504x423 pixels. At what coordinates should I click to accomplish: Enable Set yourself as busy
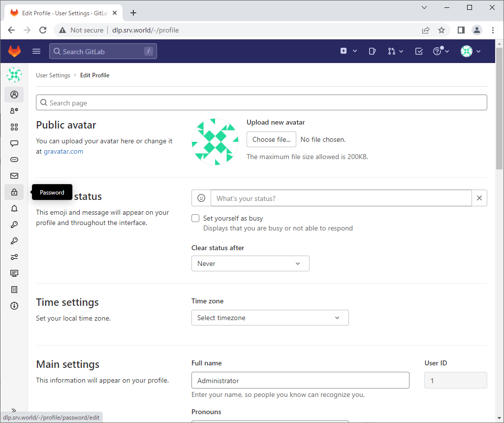[195, 218]
